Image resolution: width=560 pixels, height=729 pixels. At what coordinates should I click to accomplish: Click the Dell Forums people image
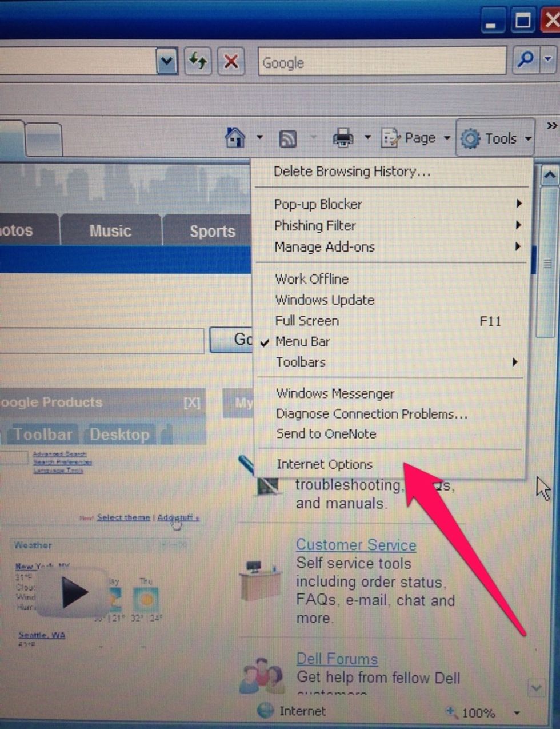click(x=262, y=676)
